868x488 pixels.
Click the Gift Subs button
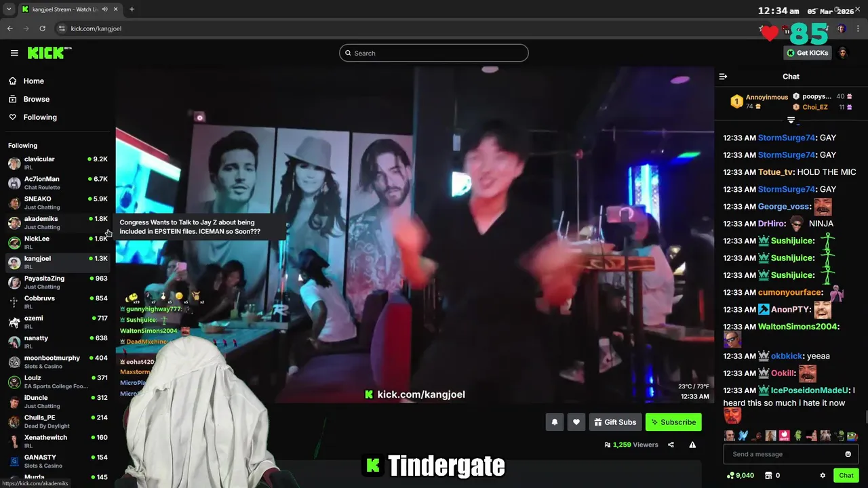click(x=615, y=422)
